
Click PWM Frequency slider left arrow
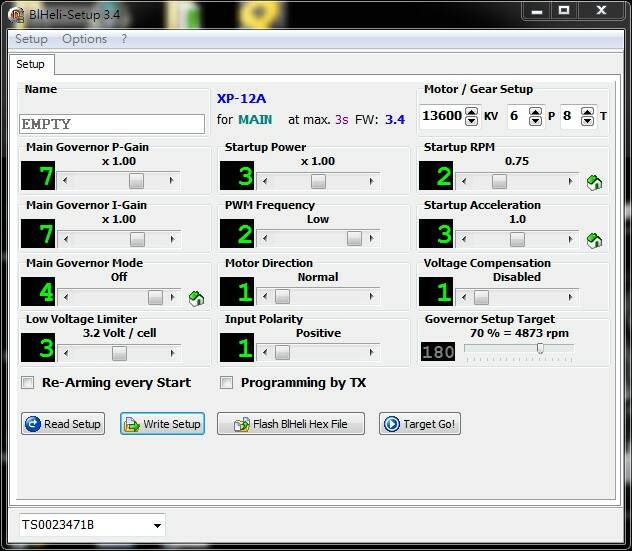[264, 238]
